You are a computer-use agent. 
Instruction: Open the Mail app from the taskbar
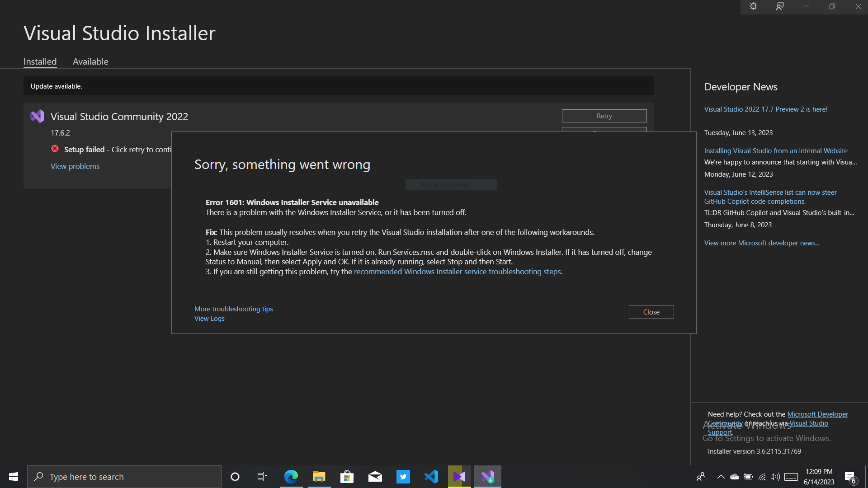tap(375, 476)
